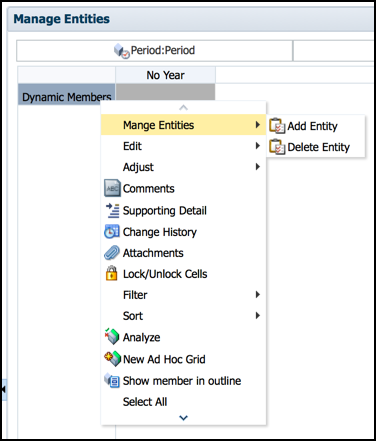Choose New Ad Hoc Grid
The height and width of the screenshot is (441, 376).
pos(183,359)
